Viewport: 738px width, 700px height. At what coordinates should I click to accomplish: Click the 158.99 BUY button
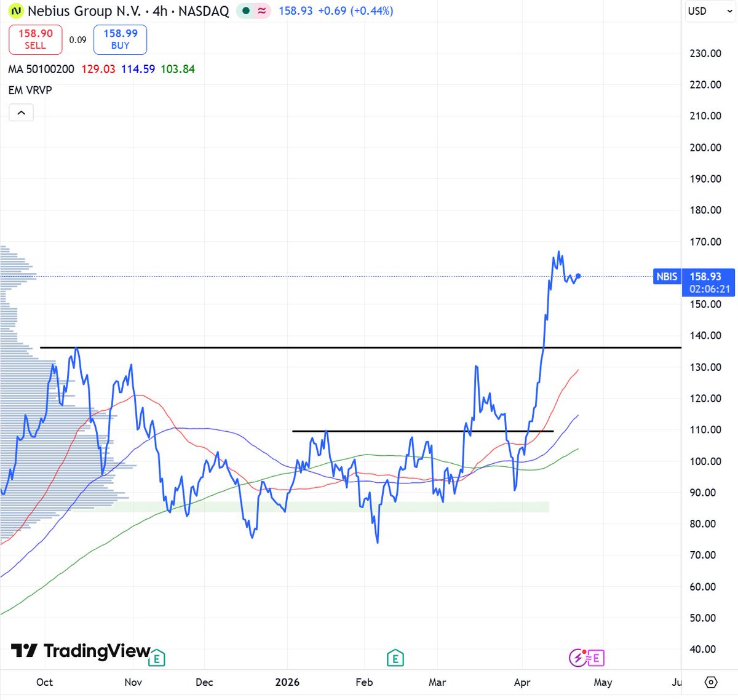click(x=120, y=39)
